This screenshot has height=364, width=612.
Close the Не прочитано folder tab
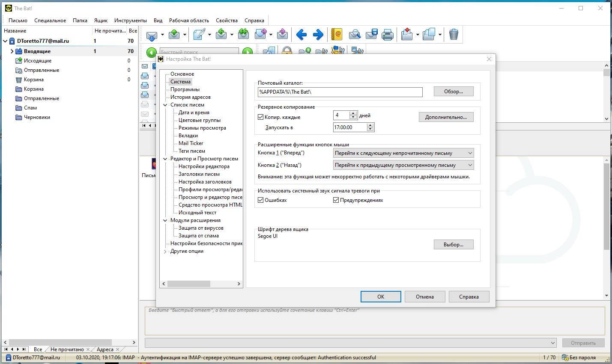pyautogui.click(x=88, y=349)
